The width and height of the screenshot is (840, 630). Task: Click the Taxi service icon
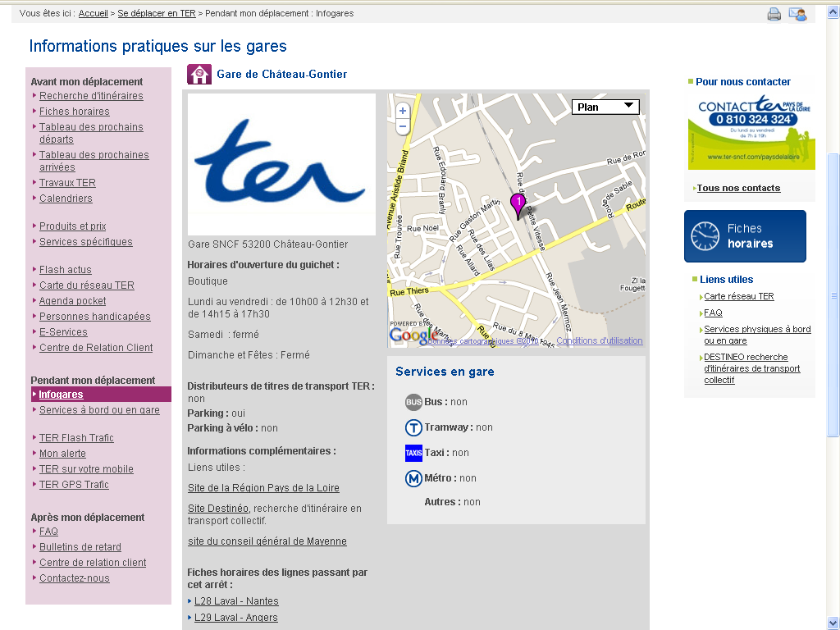[x=413, y=453]
